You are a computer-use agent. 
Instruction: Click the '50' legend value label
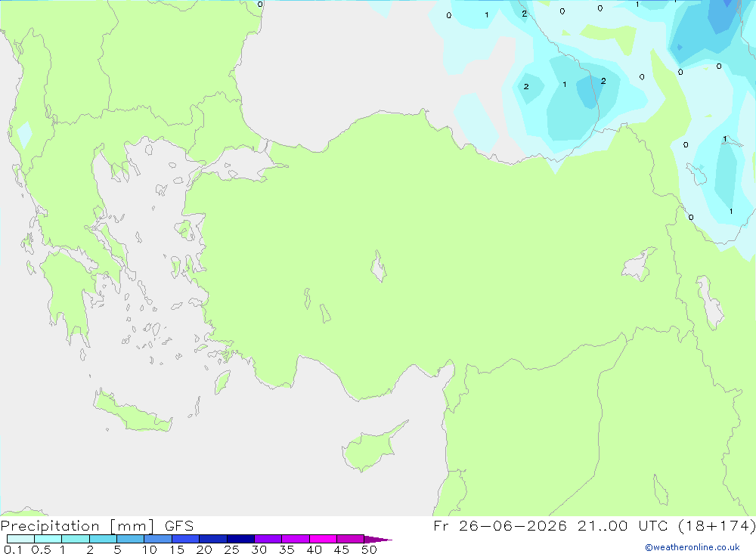pyautogui.click(x=369, y=549)
